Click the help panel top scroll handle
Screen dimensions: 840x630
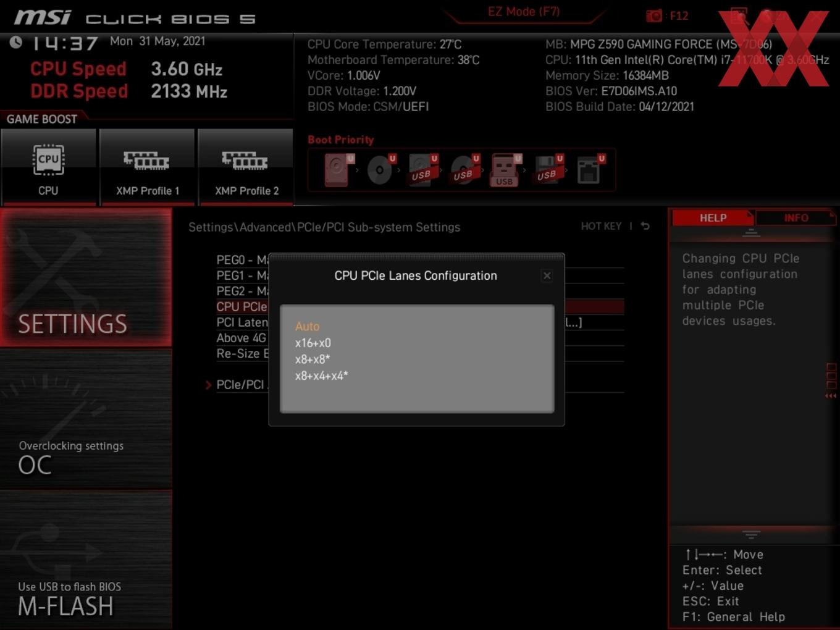click(x=751, y=233)
